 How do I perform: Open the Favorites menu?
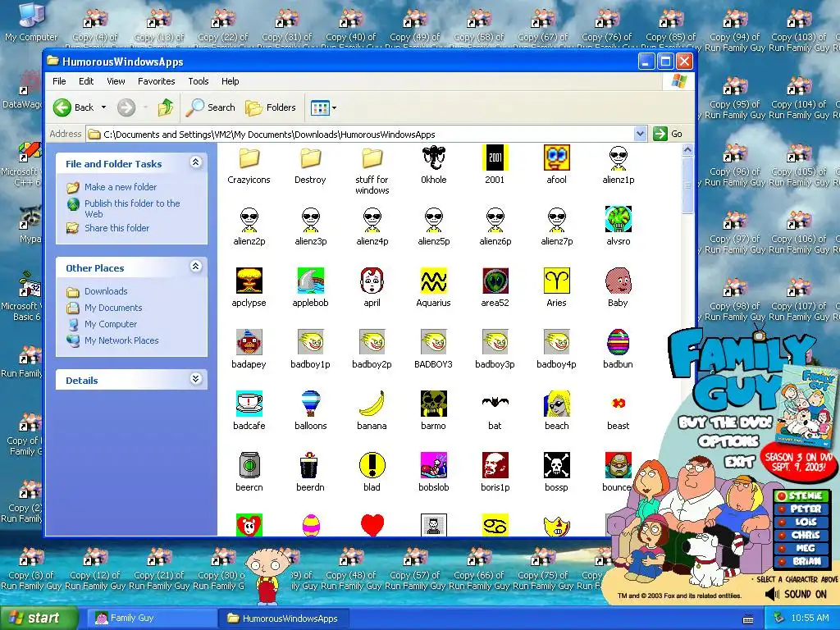[x=157, y=81]
